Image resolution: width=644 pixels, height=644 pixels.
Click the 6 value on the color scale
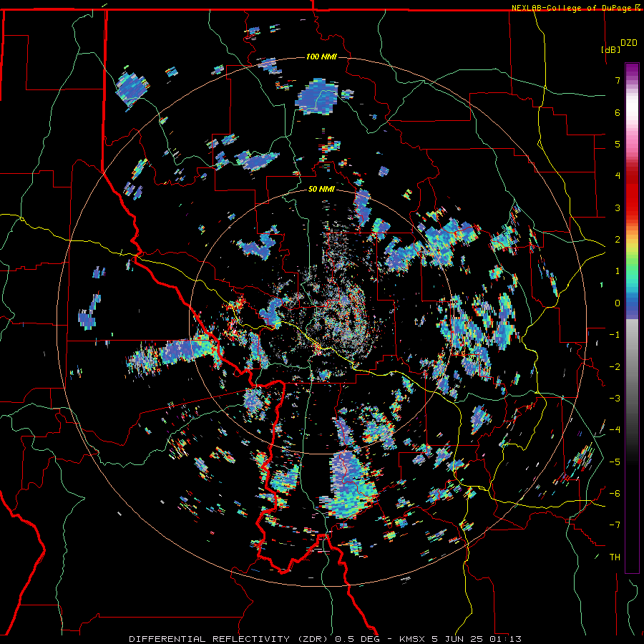pyautogui.click(x=618, y=112)
